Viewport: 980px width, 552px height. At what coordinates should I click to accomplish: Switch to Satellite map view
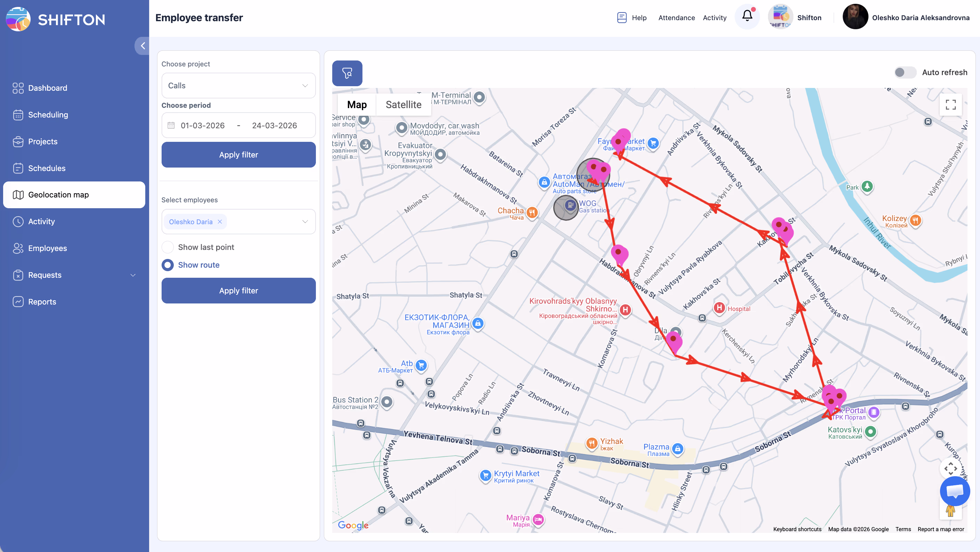tap(403, 105)
